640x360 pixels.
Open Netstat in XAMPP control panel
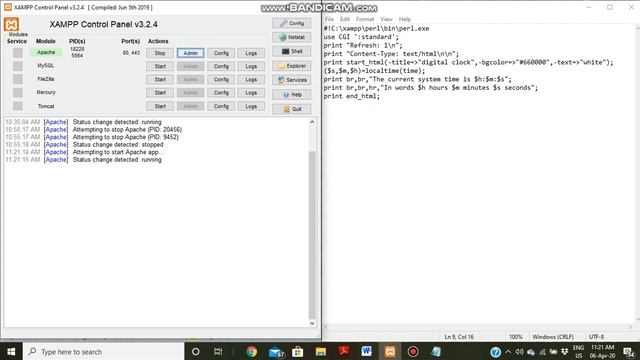pyautogui.click(x=291, y=37)
